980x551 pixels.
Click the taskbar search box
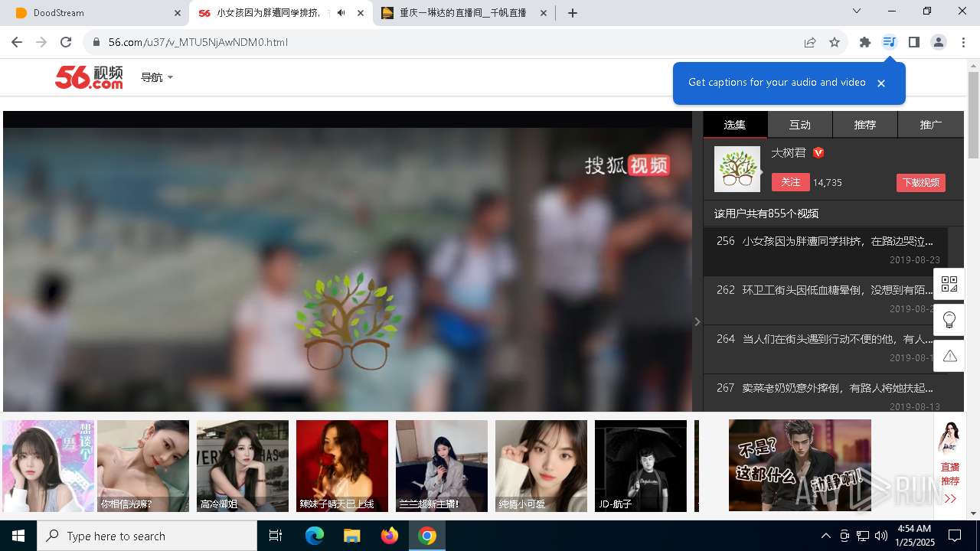[x=147, y=536]
